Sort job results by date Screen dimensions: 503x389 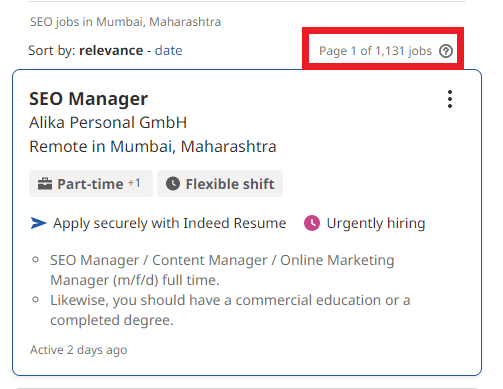pyautogui.click(x=168, y=51)
